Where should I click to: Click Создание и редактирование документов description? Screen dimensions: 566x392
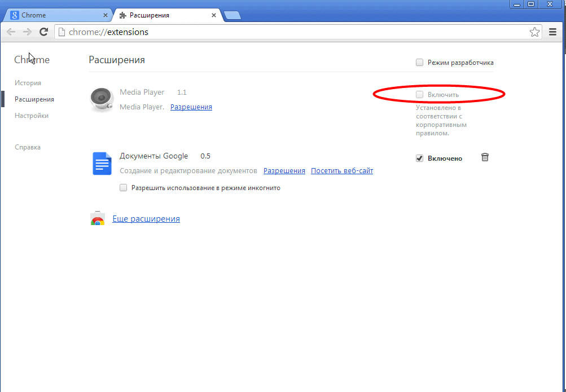[188, 171]
